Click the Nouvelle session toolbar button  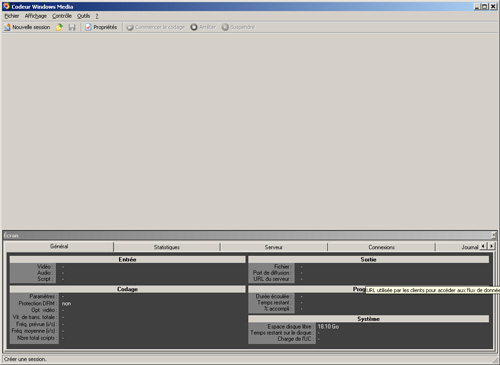27,27
